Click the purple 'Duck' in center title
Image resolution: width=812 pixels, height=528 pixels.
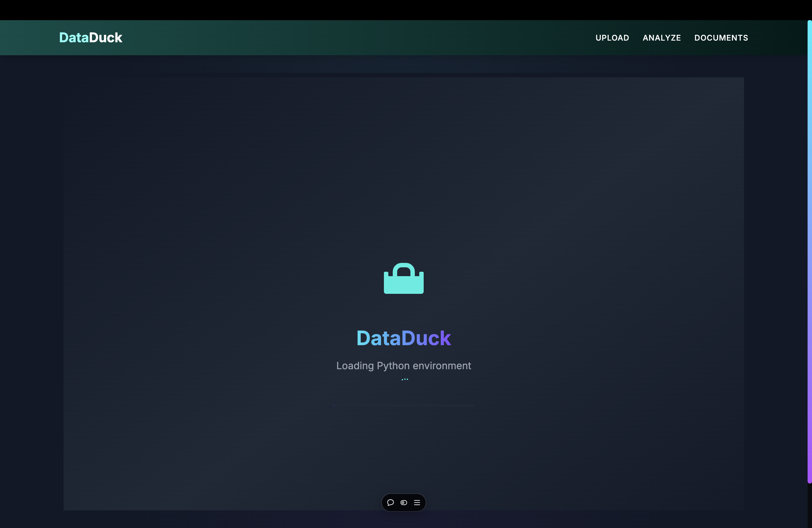426,338
